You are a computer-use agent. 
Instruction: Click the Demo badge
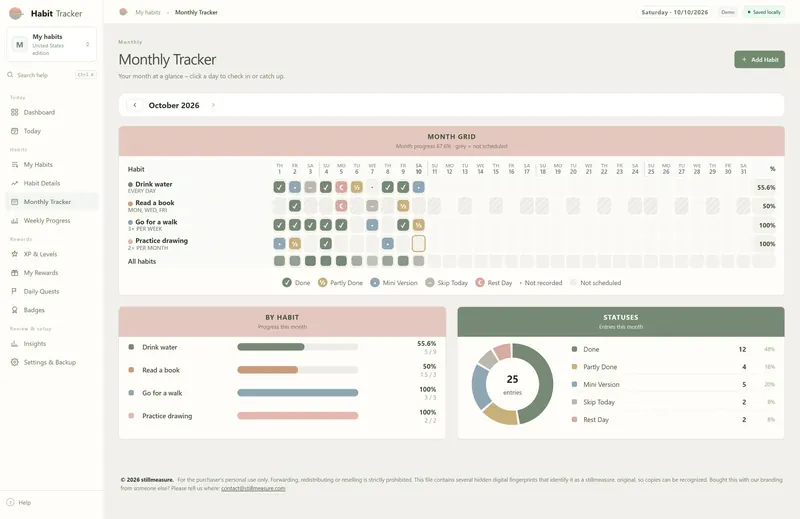coord(728,12)
